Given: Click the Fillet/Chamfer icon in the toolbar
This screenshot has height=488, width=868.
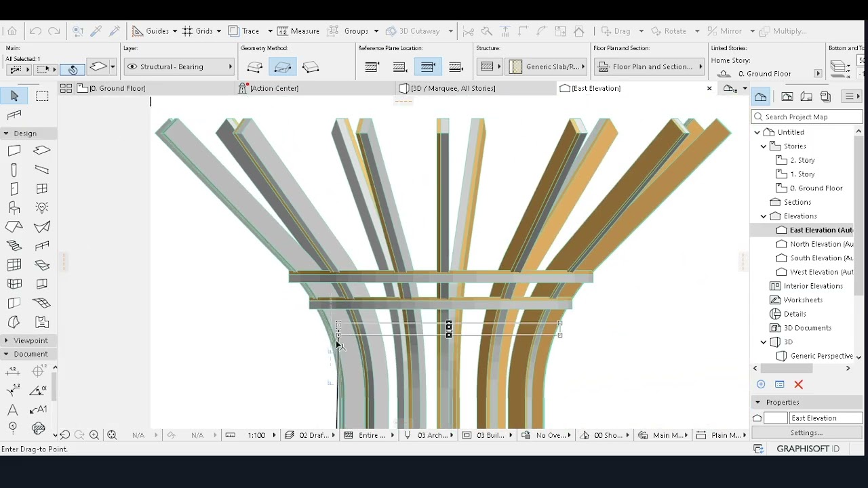Looking at the screenshot, I should pos(541,31).
